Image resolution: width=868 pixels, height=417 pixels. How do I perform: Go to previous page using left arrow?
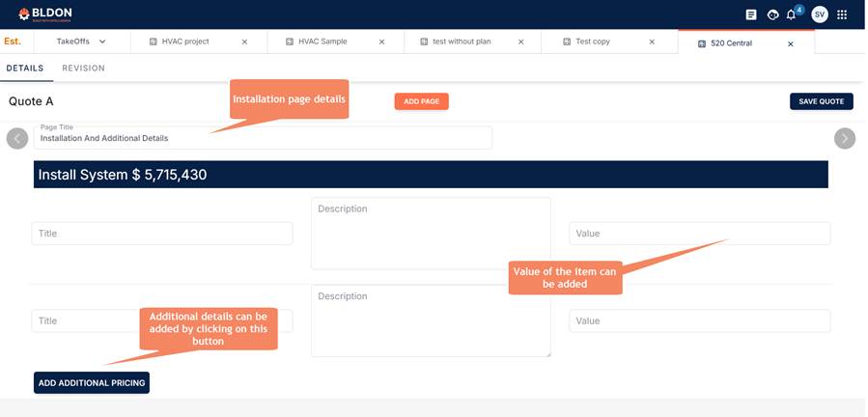tap(17, 138)
